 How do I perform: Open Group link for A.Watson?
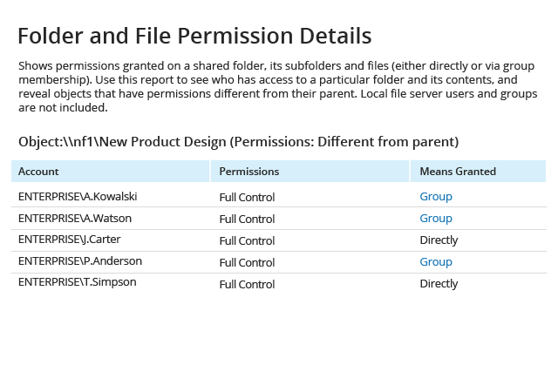436,219
